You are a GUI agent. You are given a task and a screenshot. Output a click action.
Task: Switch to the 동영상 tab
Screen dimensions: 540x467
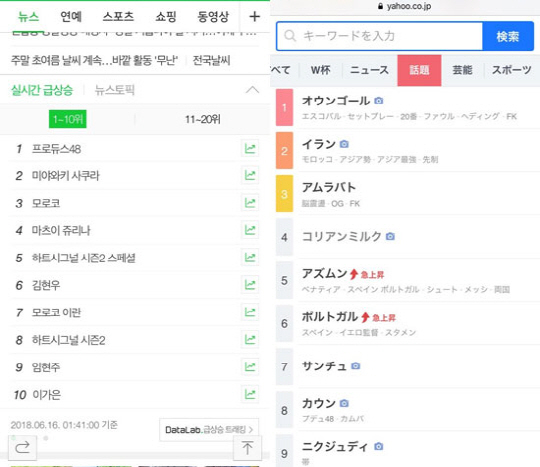[x=213, y=17]
